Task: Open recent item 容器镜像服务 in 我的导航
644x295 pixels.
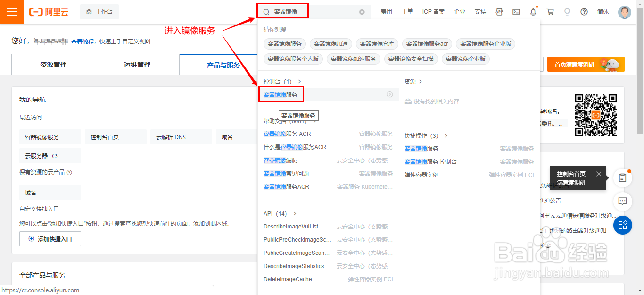Action: [50, 137]
